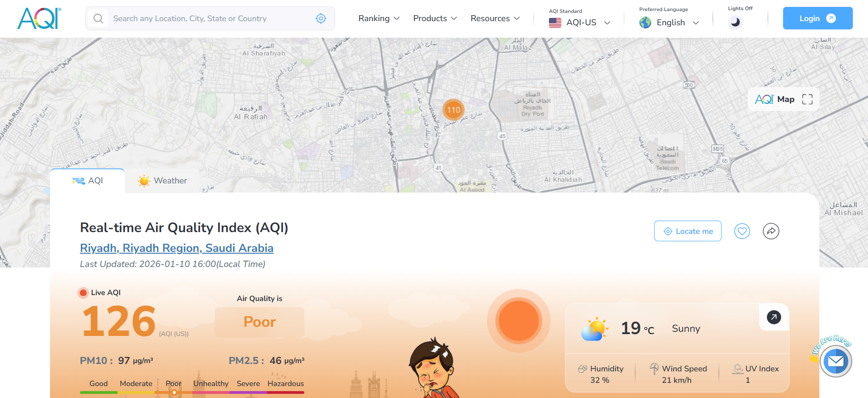
Task: Open the English language dropdown
Action: [669, 23]
